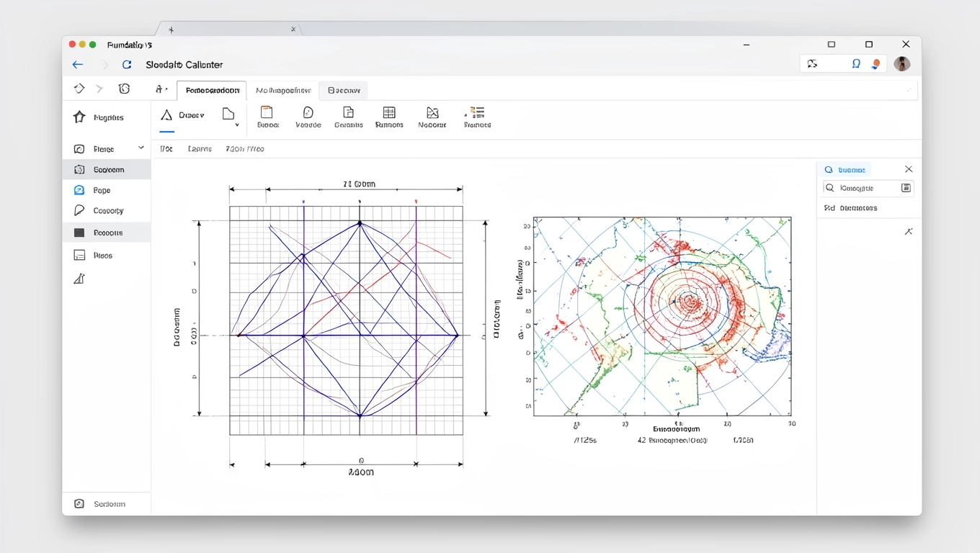Open the first ribbon tab, currently active
Image resolution: width=980 pixels, height=553 pixels.
click(212, 91)
